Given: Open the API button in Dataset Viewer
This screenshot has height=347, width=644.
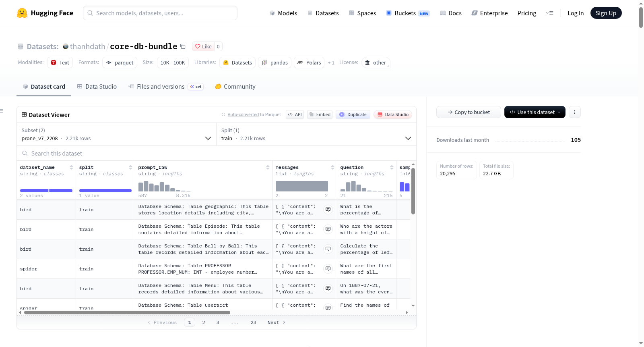Looking at the screenshot, I should [295, 114].
